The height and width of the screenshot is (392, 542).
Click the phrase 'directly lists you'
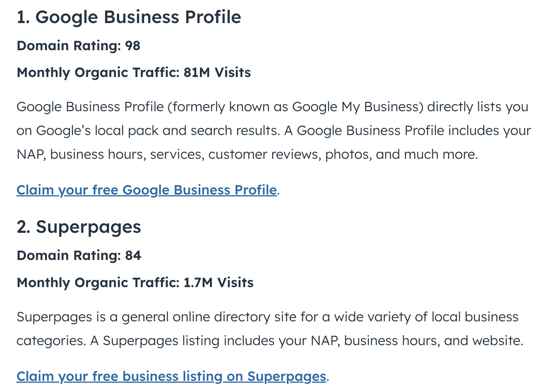click(x=478, y=107)
